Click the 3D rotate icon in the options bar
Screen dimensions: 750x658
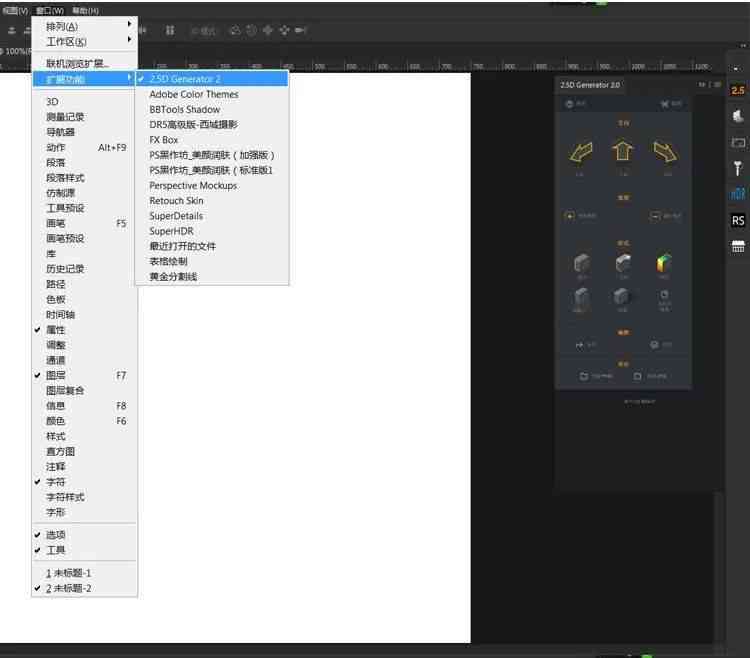235,30
